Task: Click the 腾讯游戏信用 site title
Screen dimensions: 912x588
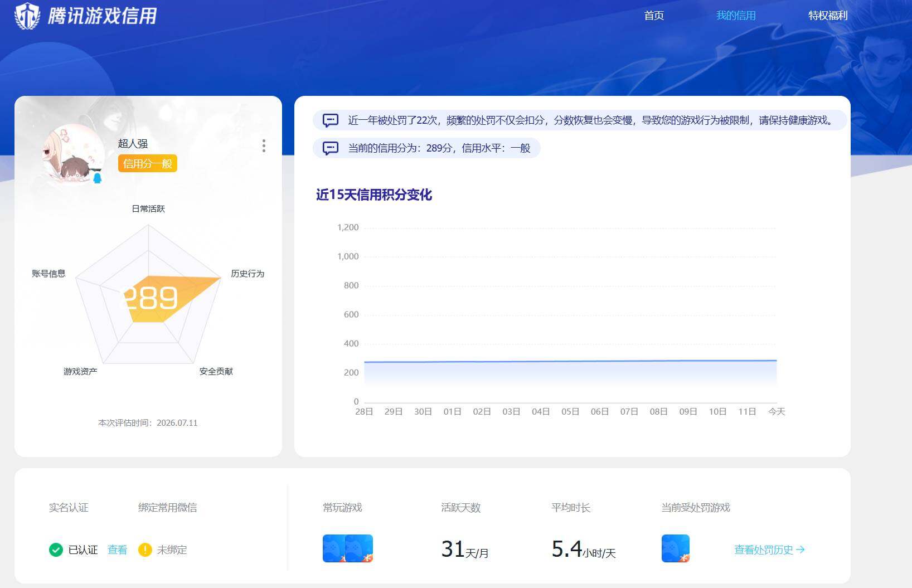Action: [x=102, y=16]
